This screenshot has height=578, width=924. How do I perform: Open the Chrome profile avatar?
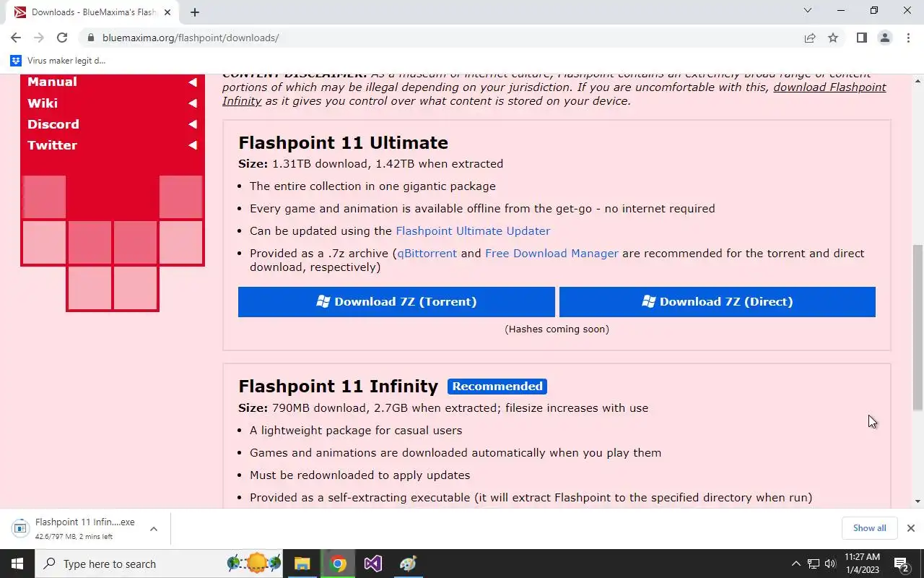pyautogui.click(x=884, y=38)
